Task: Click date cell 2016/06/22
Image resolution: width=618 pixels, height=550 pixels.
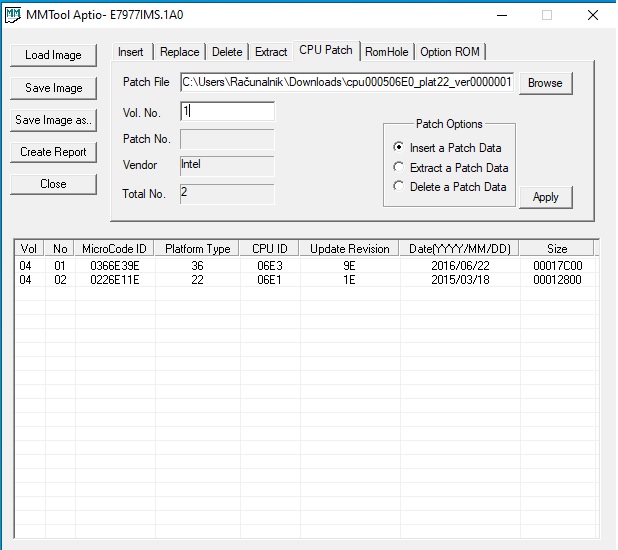Action: pyautogui.click(x=460, y=266)
